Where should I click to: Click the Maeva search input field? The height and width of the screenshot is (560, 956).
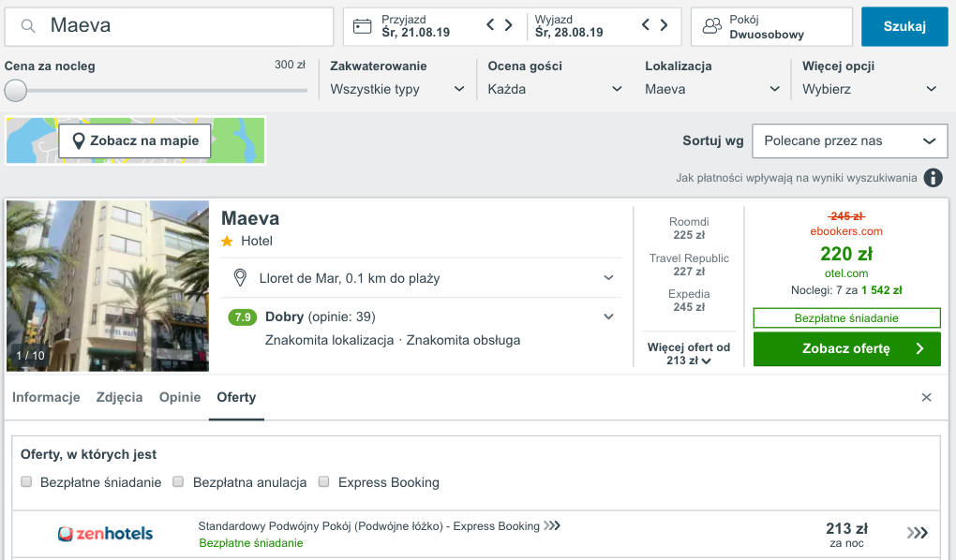point(170,26)
